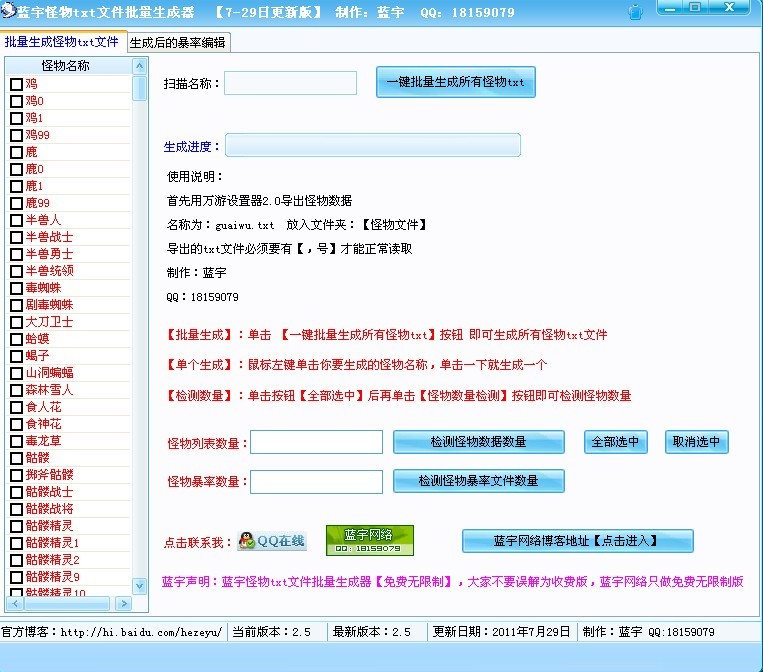Click the 全部选中 button
The image size is (763, 672).
click(x=616, y=442)
